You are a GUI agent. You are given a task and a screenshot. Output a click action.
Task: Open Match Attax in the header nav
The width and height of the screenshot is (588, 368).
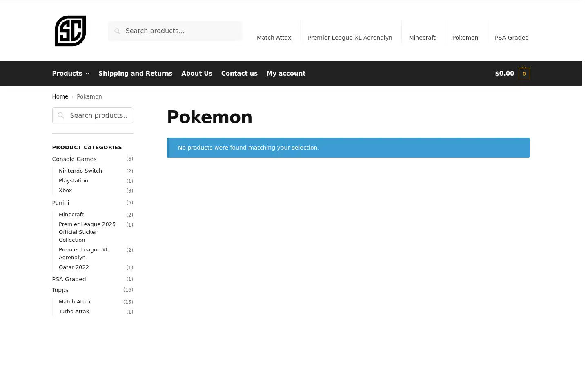[x=274, y=38]
